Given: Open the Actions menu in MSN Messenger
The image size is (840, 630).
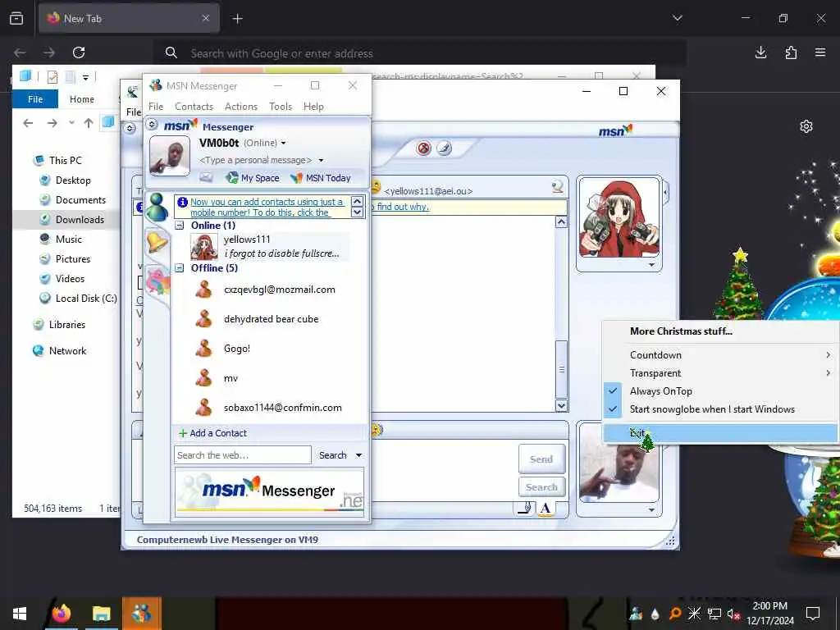Looking at the screenshot, I should tap(241, 107).
